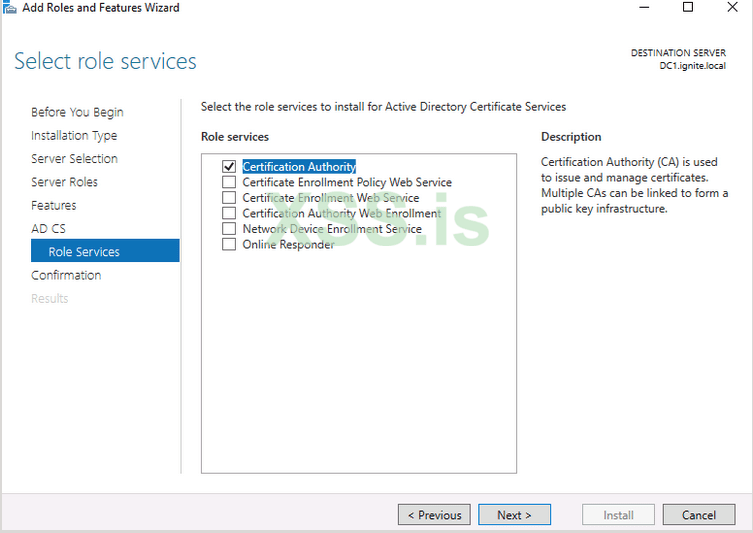Click the wizard icon in title bar
The image size is (753, 533).
pos(10,8)
